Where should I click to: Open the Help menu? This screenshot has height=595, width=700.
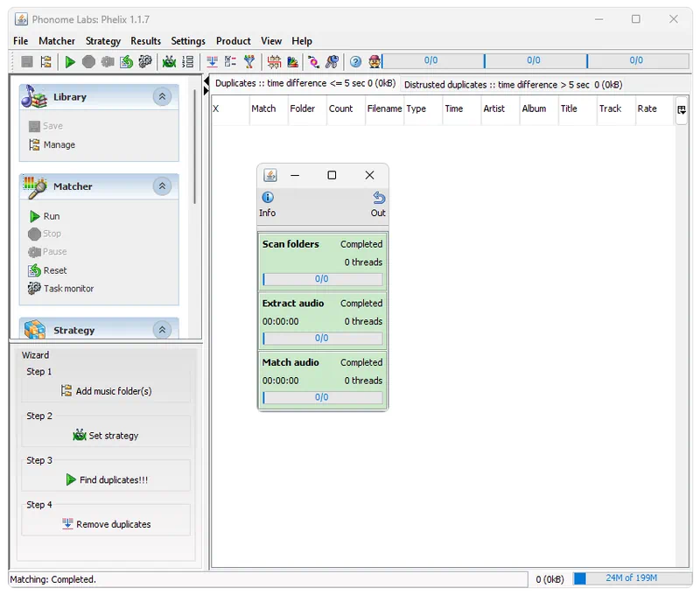tap(302, 41)
